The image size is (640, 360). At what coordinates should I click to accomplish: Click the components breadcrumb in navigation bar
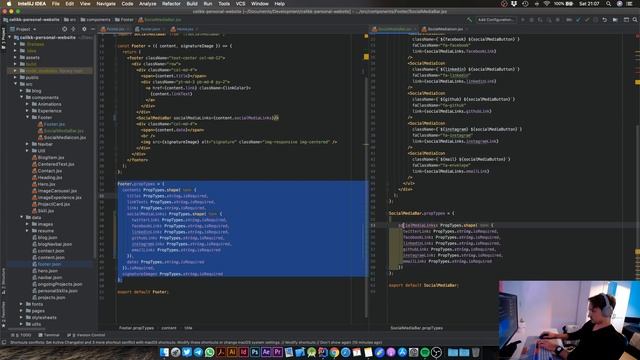tap(96, 20)
